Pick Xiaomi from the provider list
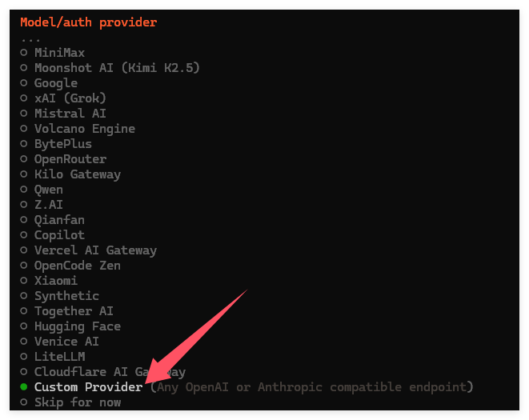This screenshot has width=529, height=420. click(x=55, y=281)
